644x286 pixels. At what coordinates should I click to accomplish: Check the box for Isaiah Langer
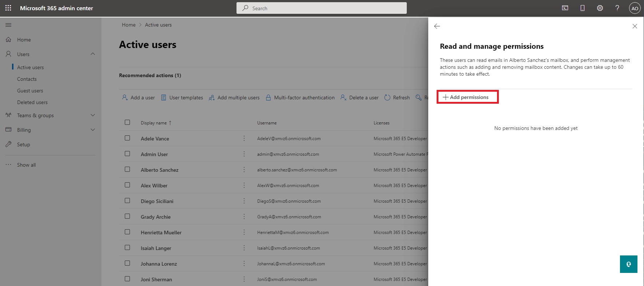pyautogui.click(x=127, y=247)
